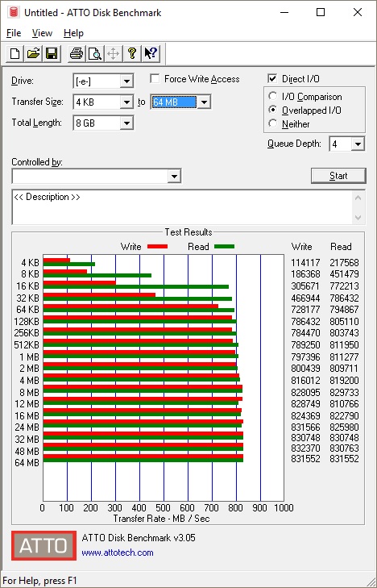Visit the www.attotech.com link
The width and height of the screenshot is (377, 588).
pos(118,553)
